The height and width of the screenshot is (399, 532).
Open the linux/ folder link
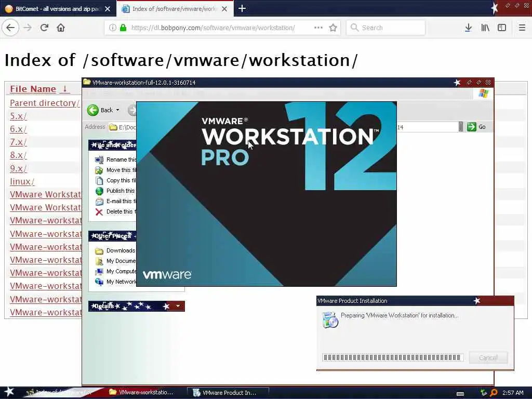pyautogui.click(x=22, y=181)
